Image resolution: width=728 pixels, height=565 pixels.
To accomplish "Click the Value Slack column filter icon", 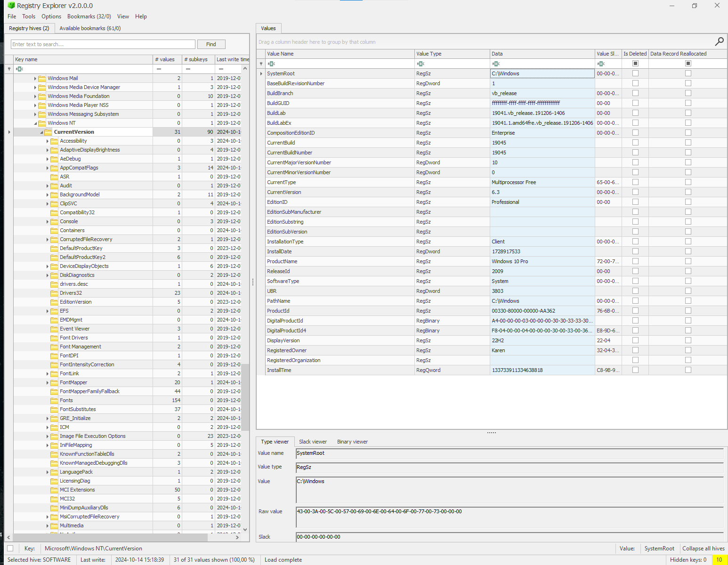I will [x=601, y=64].
